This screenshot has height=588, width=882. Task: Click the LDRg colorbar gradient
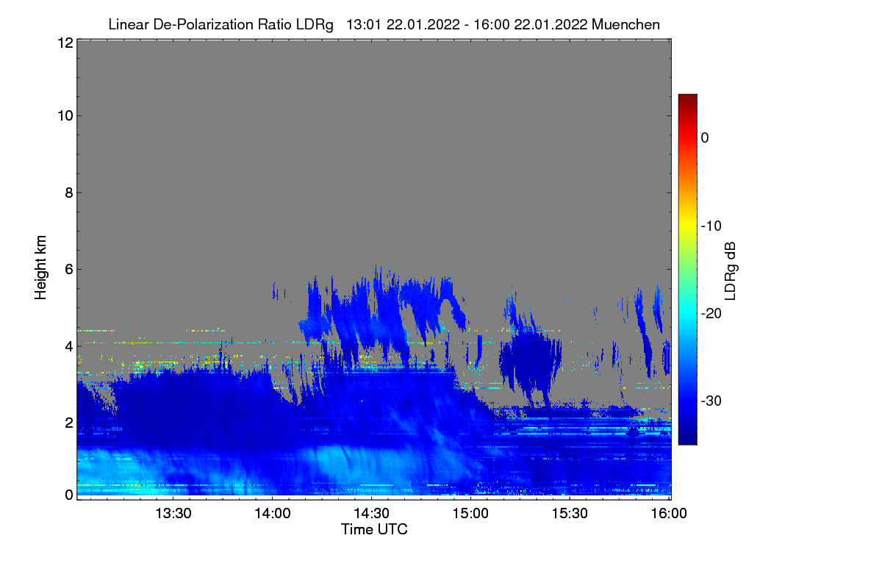click(687, 269)
